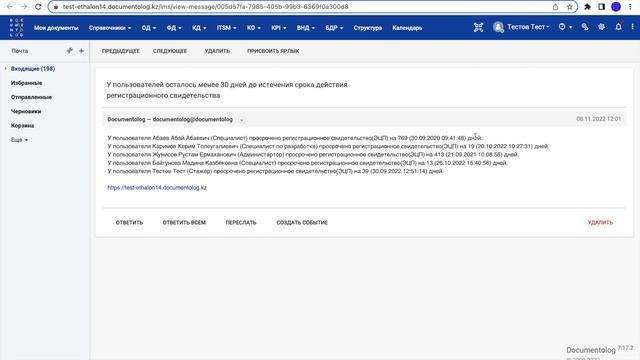Open the Черновики folder
Image resolution: width=640 pixels, height=360 pixels.
pos(26,111)
